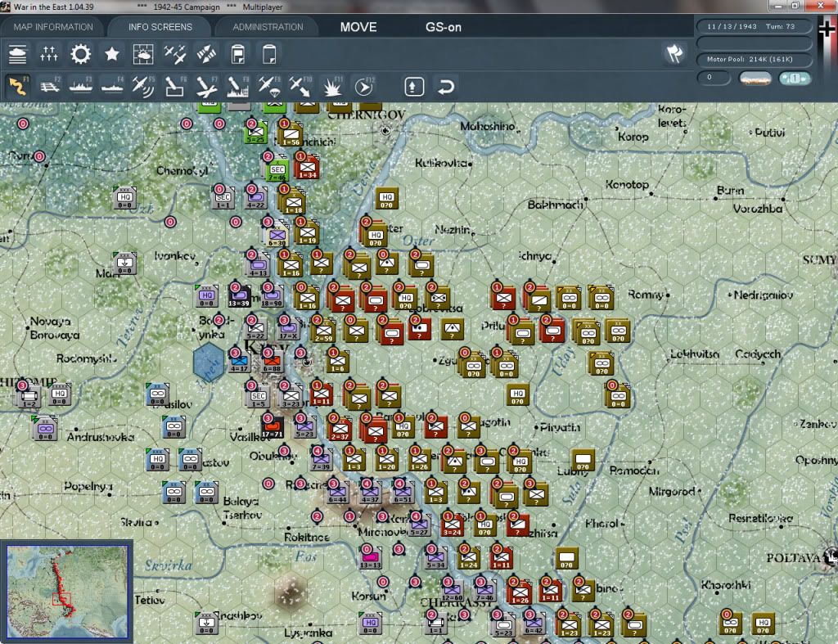Viewport: 838px width, 644px height.
Task: Click the Konotop town label
Action: [626, 184]
